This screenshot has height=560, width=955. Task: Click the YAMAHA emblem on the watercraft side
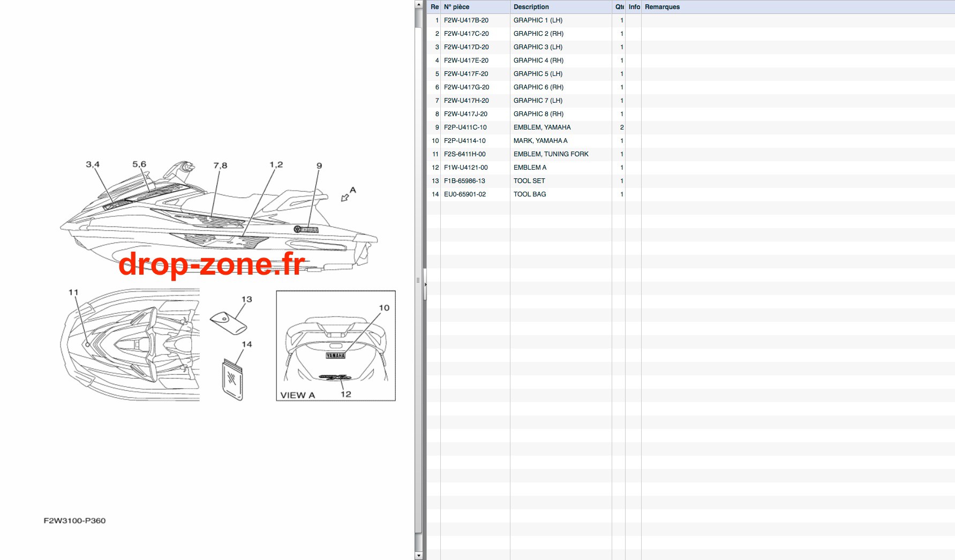pos(306,230)
